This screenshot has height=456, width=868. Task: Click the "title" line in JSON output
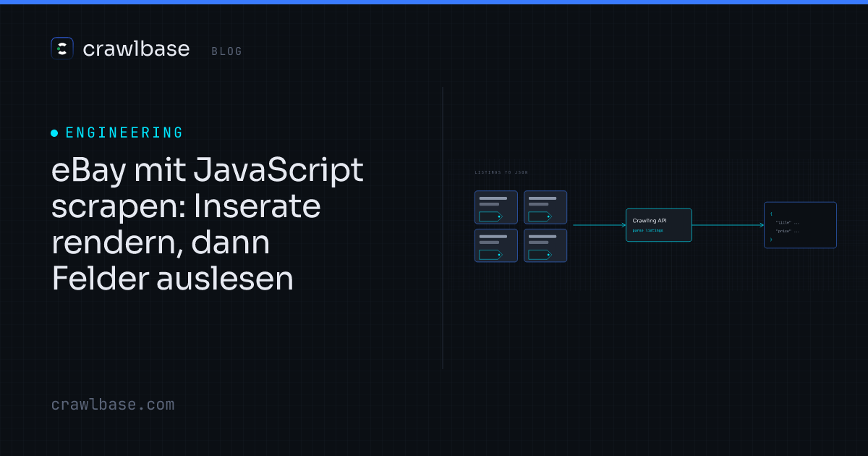pyautogui.click(x=787, y=222)
